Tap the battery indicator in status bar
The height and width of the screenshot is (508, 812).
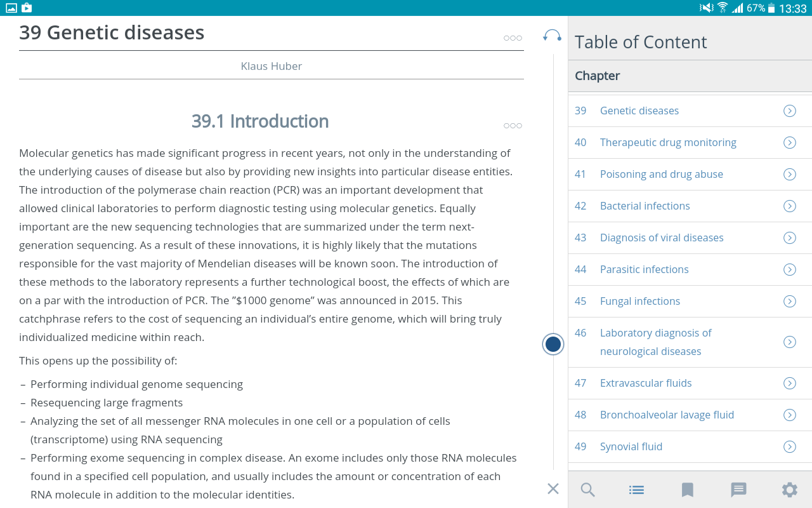[x=771, y=8]
